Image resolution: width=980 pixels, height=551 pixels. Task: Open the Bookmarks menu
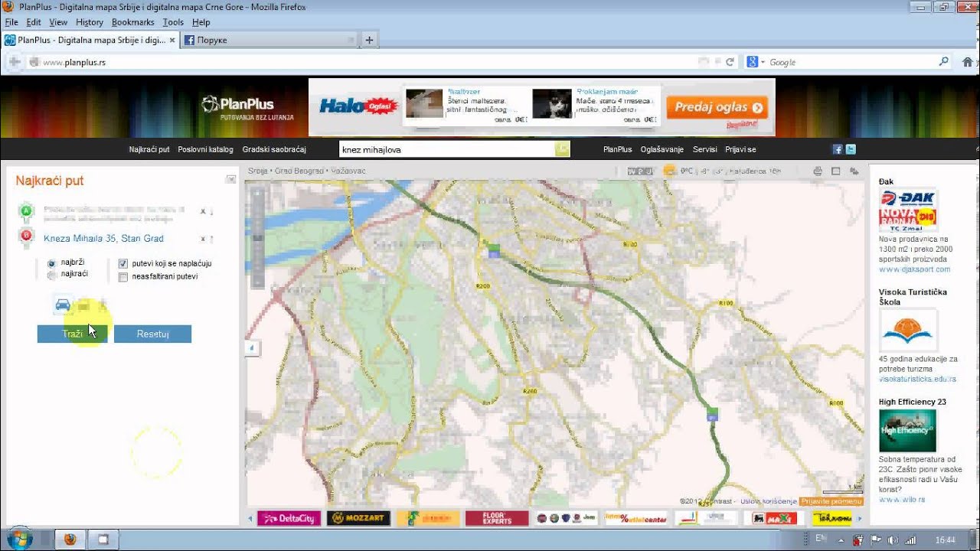(133, 22)
